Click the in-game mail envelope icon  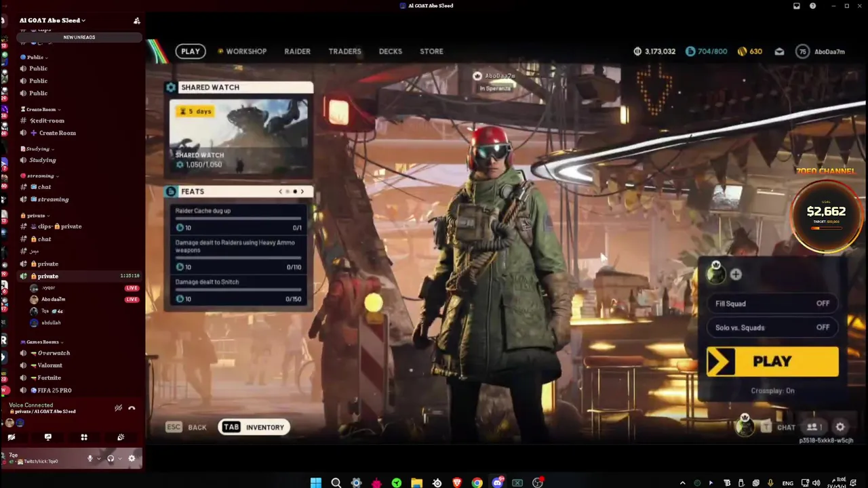779,52
